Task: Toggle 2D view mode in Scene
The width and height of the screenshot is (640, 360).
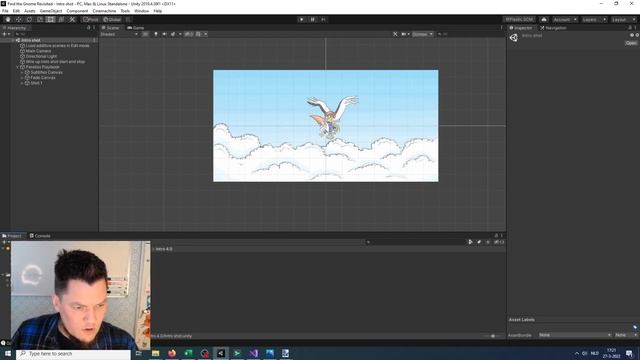Action: tap(145, 34)
